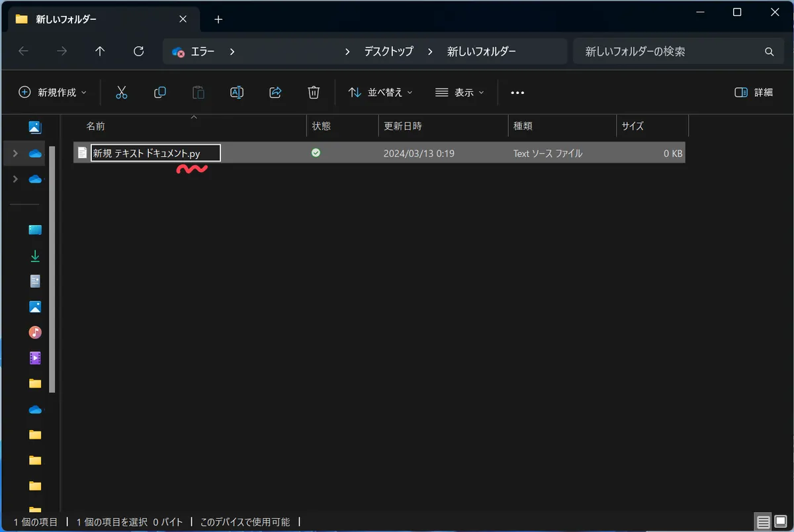This screenshot has width=794, height=532.
Task: Click the Cut scissors icon in toolbar
Action: [x=121, y=93]
